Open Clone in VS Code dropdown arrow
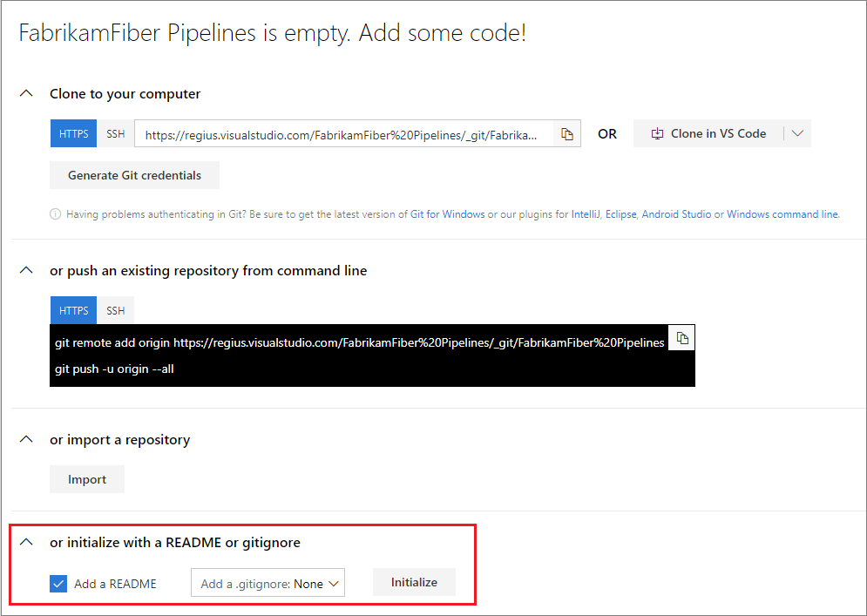Viewport: 867px width, 616px height. [797, 134]
